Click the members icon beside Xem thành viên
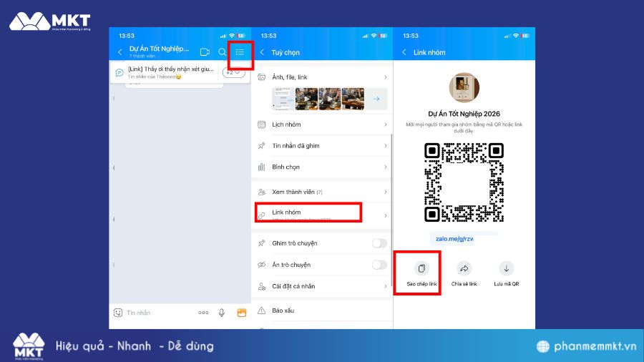Viewport: 644px width, 362px height. click(x=262, y=192)
